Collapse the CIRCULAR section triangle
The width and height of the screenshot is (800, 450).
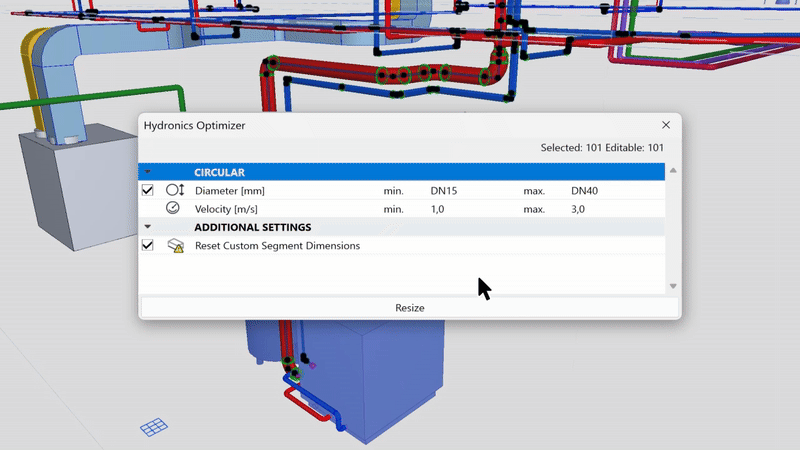click(148, 172)
